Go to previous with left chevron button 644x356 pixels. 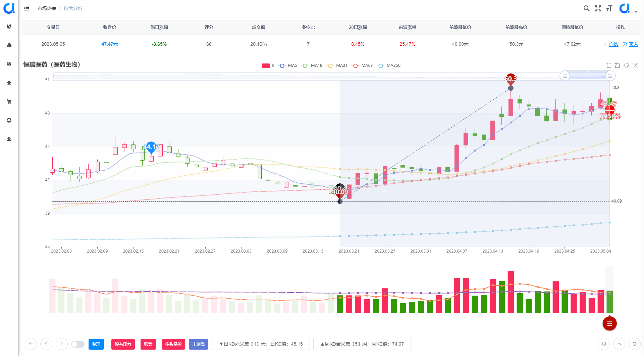coord(46,344)
